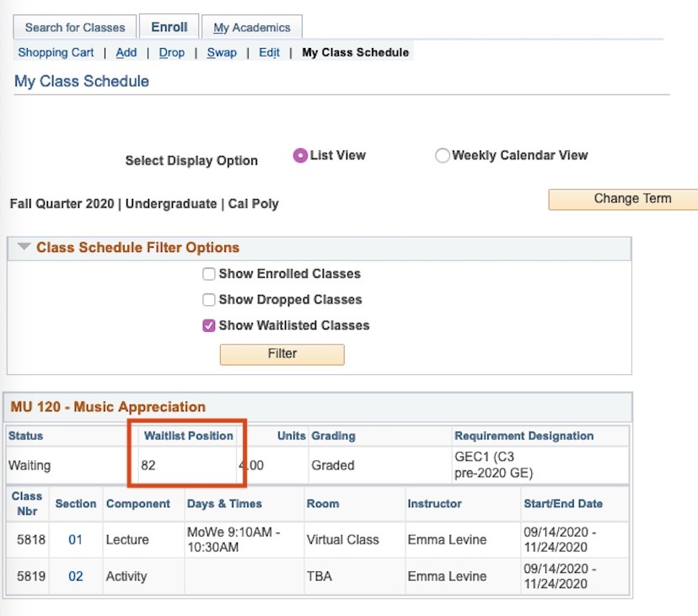698x616 pixels.
Task: Open section 02 link for Activity
Action: 76,576
